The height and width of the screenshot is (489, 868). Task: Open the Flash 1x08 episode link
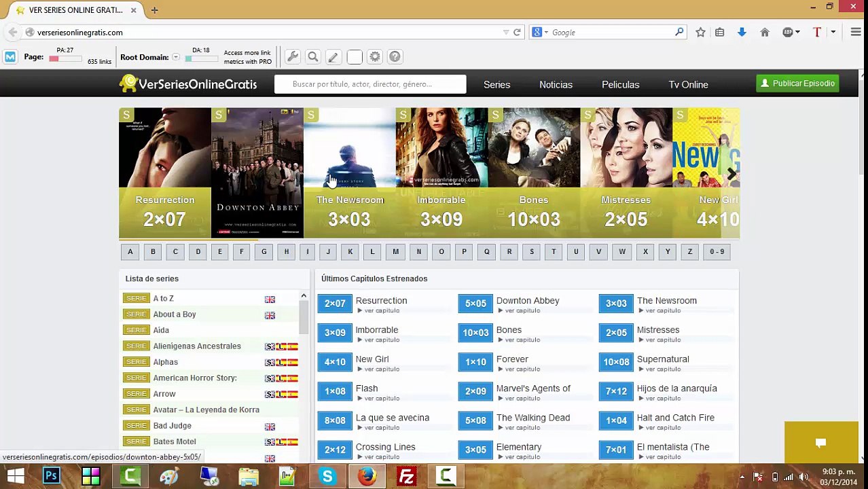(366, 388)
